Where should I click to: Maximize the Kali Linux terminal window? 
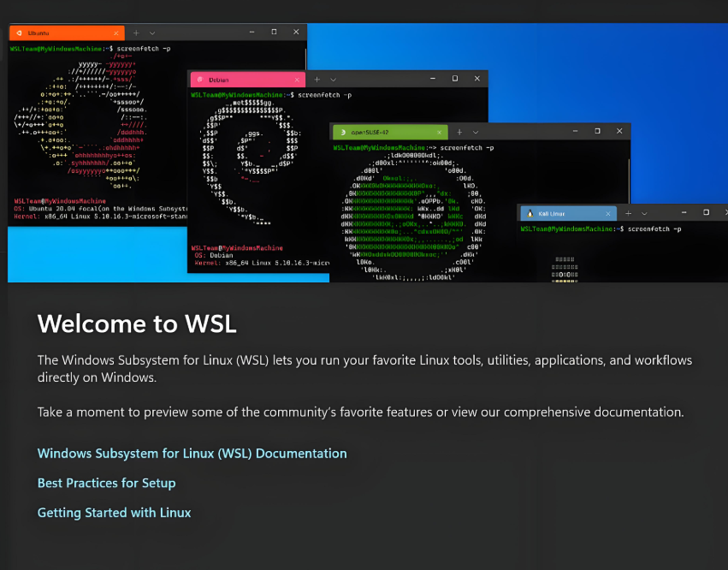coord(706,212)
